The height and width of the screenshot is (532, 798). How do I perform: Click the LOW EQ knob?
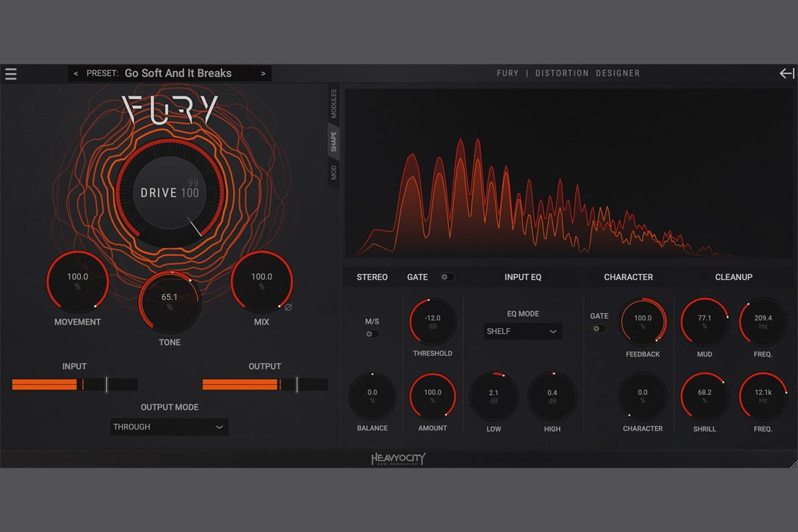493,396
